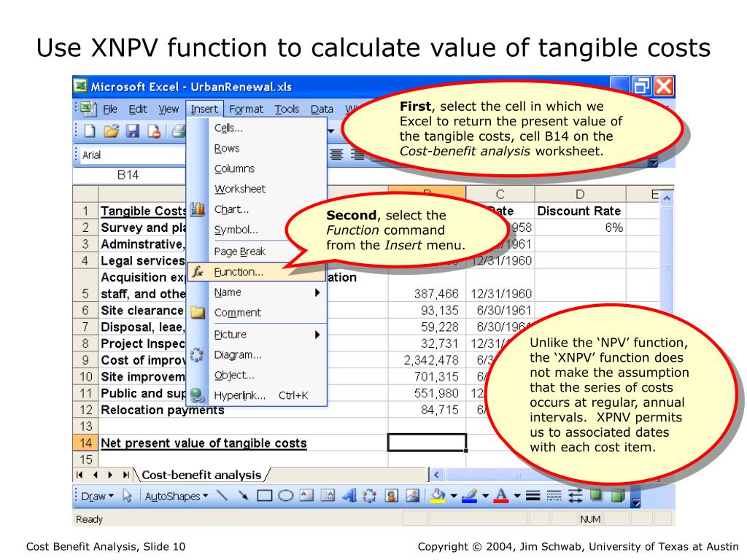Screen dimensions: 747x560
Task: Click the Dash Style icon
Action: pos(554,496)
